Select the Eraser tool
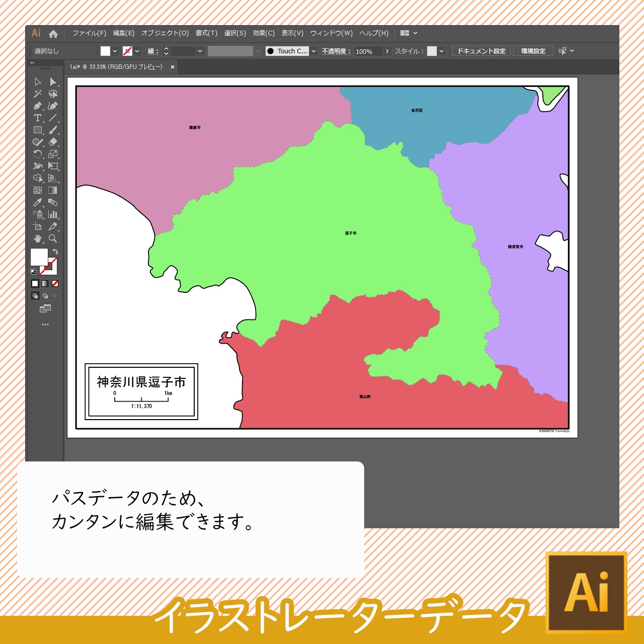This screenshot has width=644, height=644. click(53, 142)
